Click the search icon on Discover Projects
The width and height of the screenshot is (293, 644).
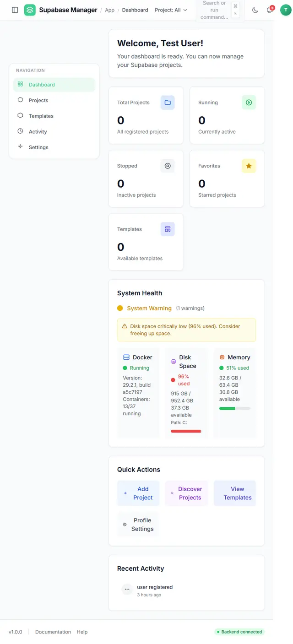click(172, 493)
